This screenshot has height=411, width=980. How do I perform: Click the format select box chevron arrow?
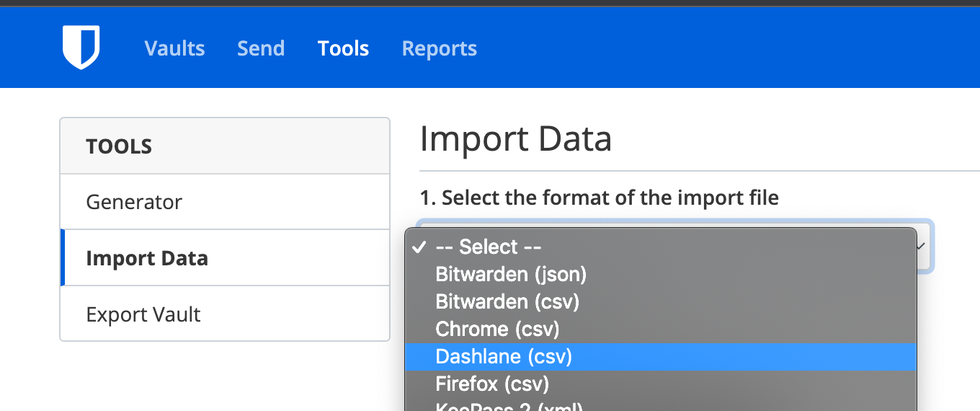point(922,246)
